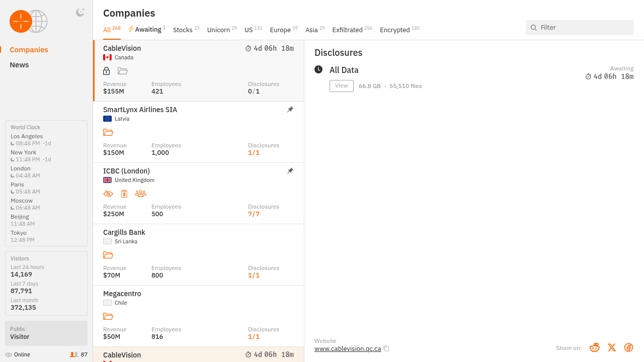
Task: Toggle dark mode moon icon
Action: 80,13
